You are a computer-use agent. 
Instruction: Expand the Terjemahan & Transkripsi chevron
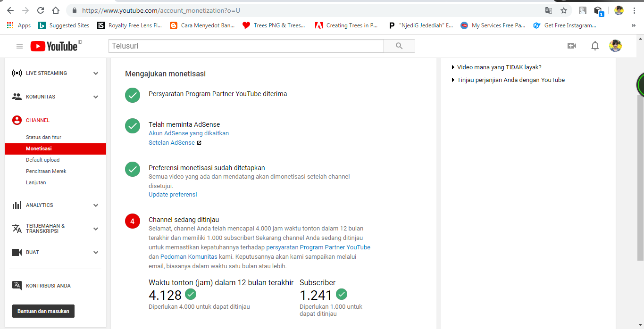point(96,229)
